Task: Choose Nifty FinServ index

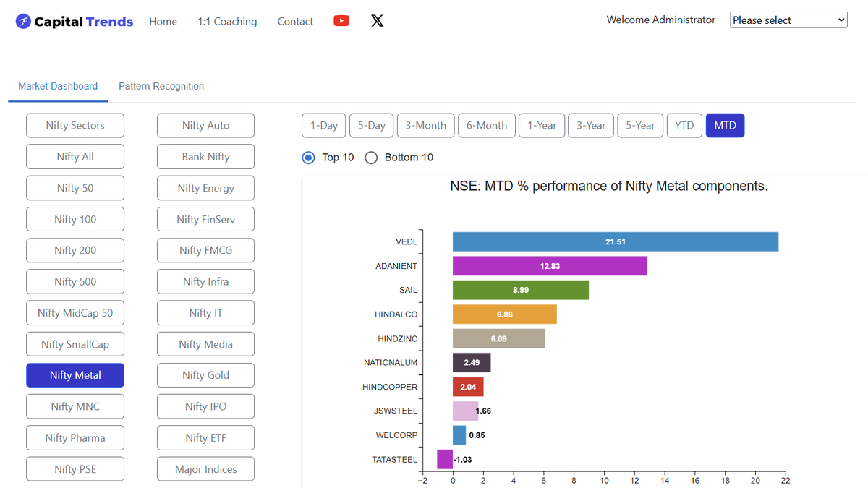Action: point(206,219)
